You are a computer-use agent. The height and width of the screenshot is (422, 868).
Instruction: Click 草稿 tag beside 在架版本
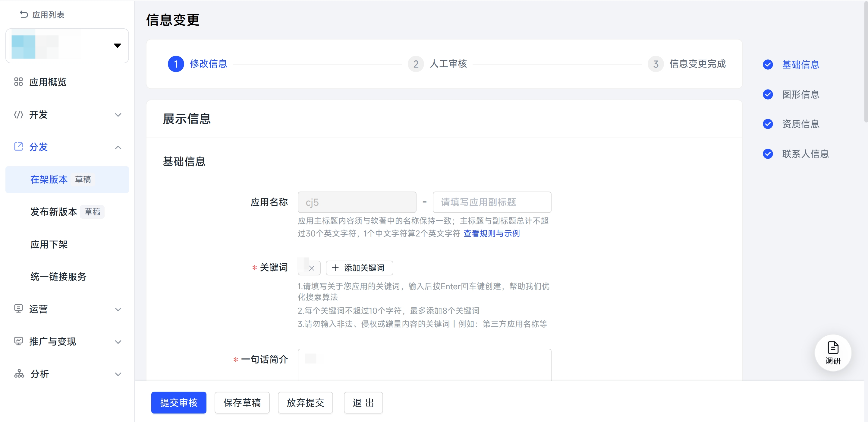[x=83, y=179]
